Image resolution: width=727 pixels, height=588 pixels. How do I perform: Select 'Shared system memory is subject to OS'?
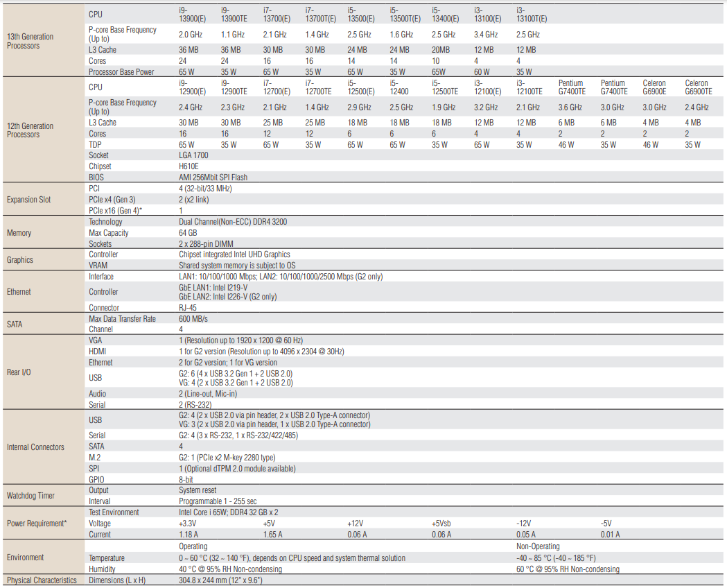[x=237, y=266]
